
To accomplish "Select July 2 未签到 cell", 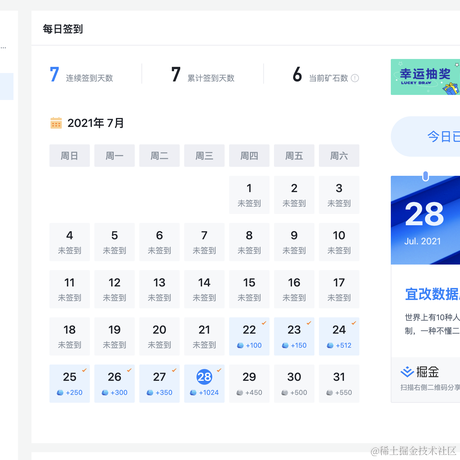I will [x=294, y=195].
